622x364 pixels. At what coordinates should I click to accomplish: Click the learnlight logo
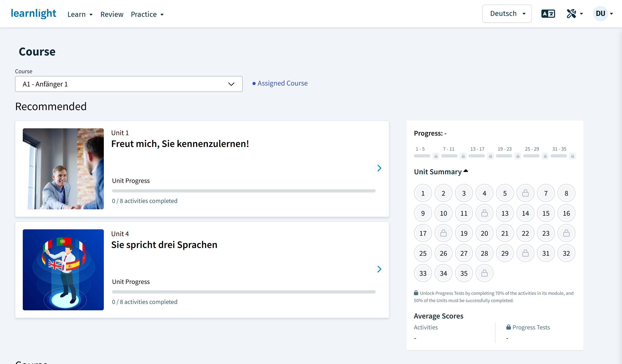33,13
